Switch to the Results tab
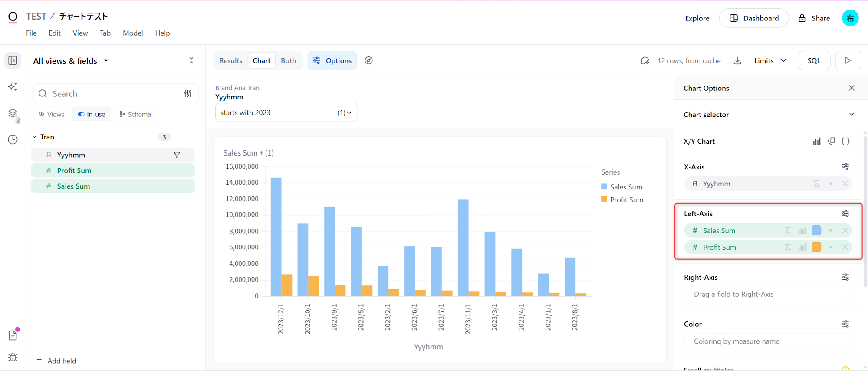 [230, 61]
